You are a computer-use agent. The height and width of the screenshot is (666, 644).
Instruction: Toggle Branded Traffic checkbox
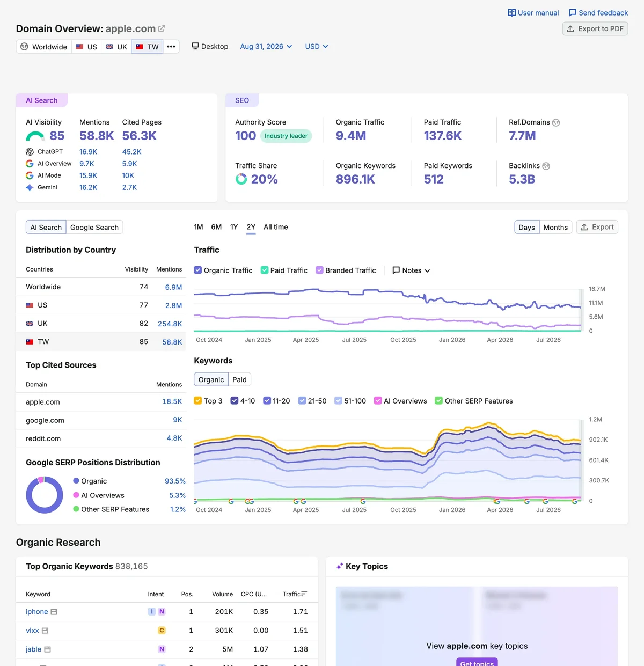pyautogui.click(x=319, y=270)
